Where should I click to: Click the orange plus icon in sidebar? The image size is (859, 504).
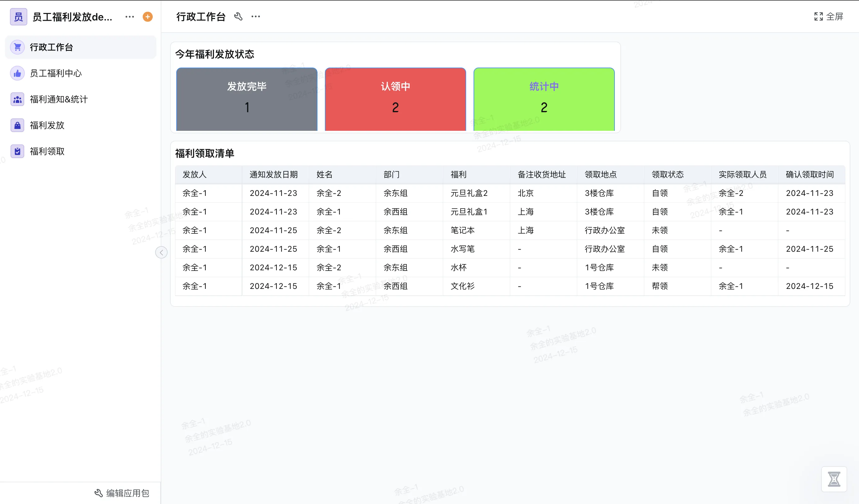click(147, 16)
